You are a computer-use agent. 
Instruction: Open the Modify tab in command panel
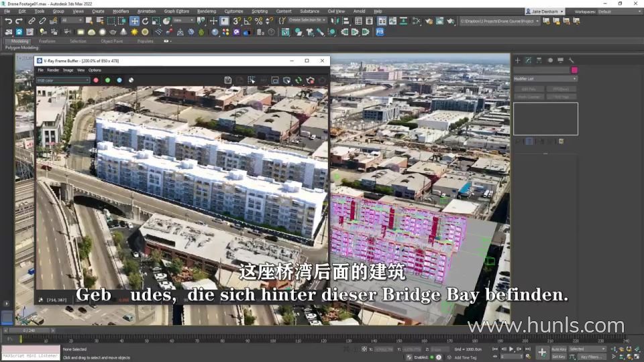coord(528,60)
